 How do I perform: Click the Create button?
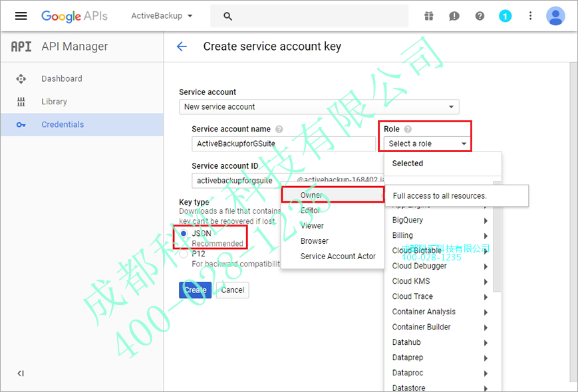(195, 290)
